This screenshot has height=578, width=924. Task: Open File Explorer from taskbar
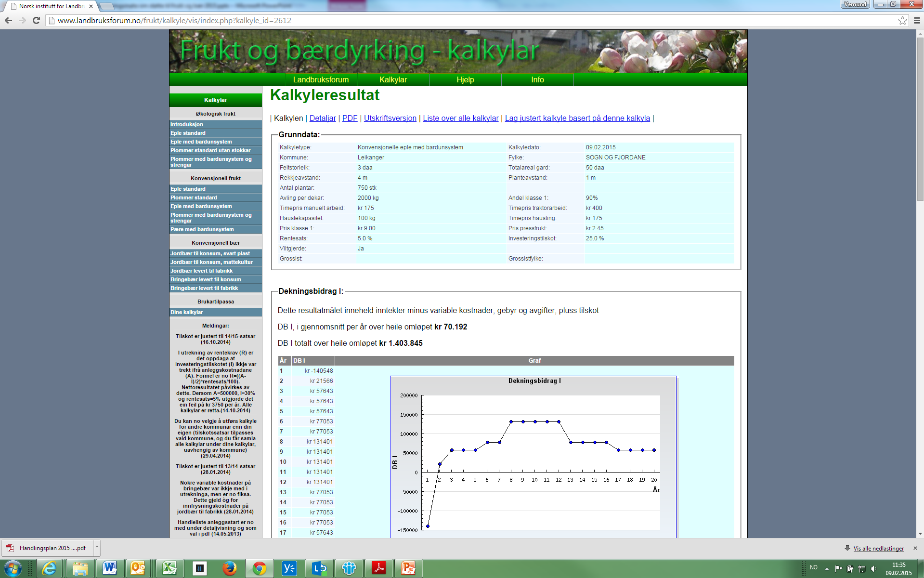pos(80,568)
